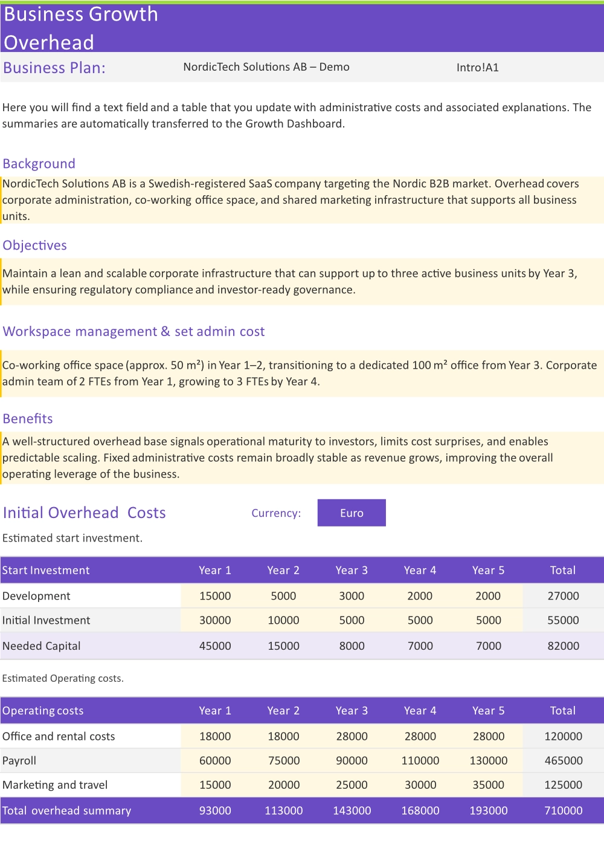This screenshot has height=868, width=604.
Task: Select Needed Capital Year 3 cell 8000
Action: pos(352,646)
